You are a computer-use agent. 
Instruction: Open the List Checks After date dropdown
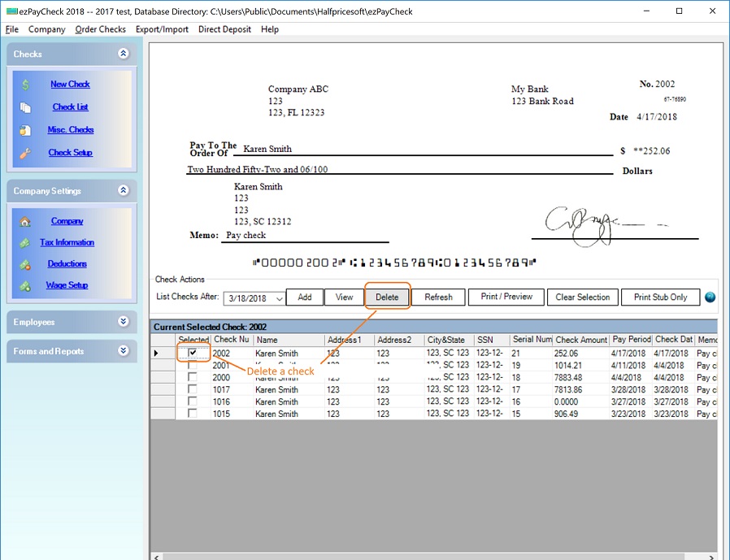click(x=280, y=298)
